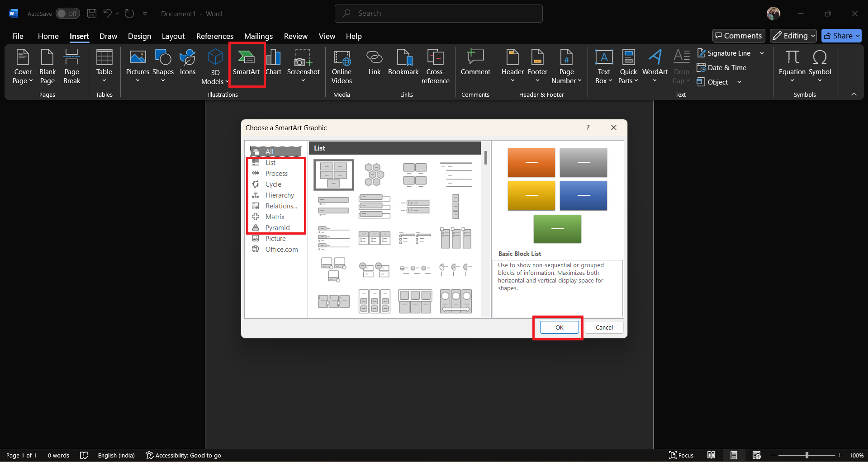Open the Footer dropdown

coord(537,67)
